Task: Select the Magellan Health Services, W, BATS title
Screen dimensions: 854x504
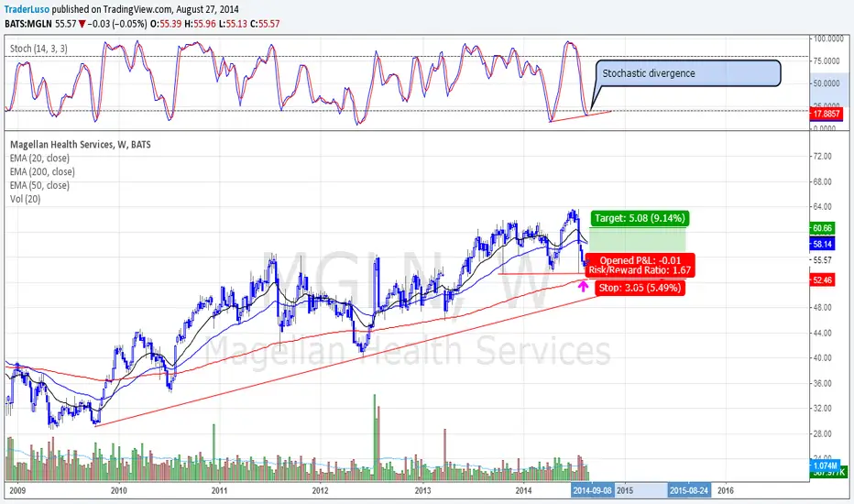Action: pos(81,145)
